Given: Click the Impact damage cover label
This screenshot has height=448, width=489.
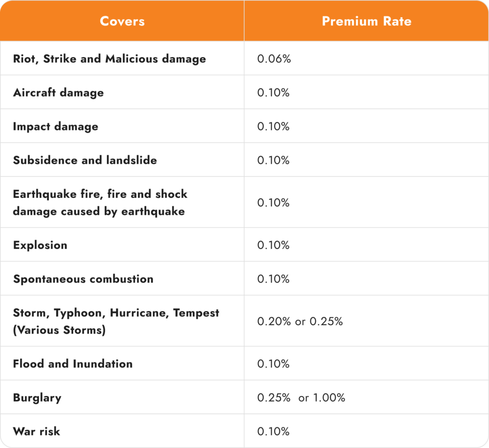Looking at the screenshot, I should [x=55, y=127].
